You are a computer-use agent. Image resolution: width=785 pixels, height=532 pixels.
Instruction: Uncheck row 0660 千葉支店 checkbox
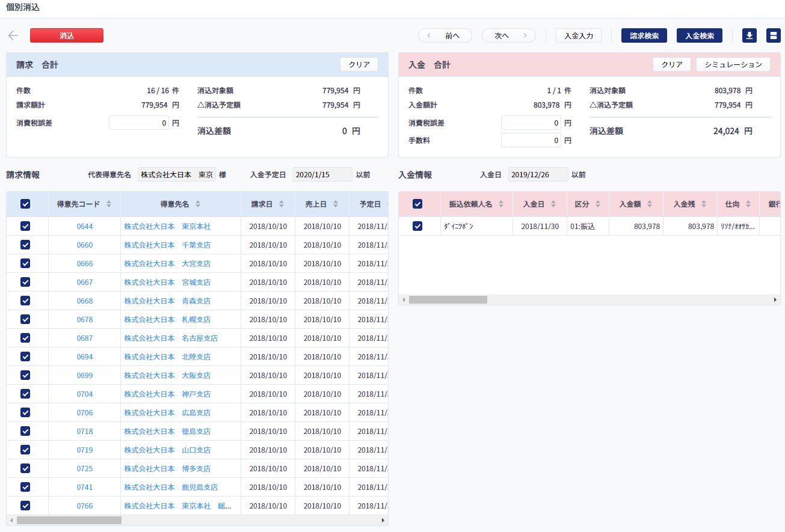tap(25, 245)
